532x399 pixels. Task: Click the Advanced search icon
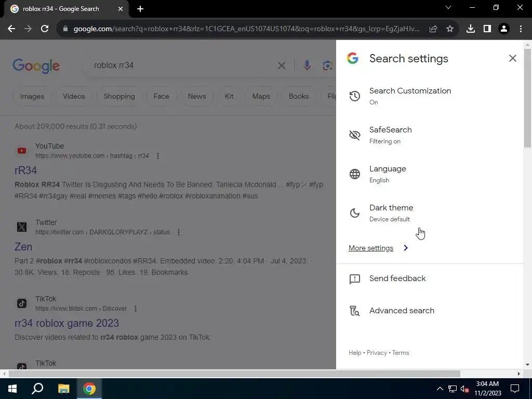point(354,311)
